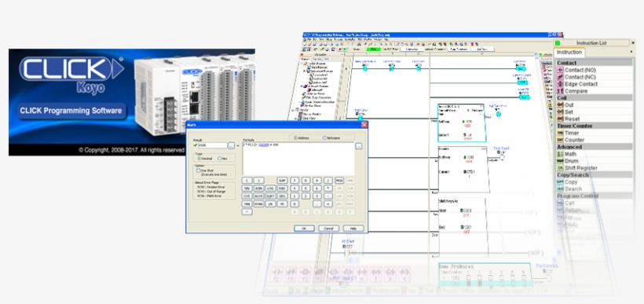Select the Copy instruction icon

click(x=560, y=182)
